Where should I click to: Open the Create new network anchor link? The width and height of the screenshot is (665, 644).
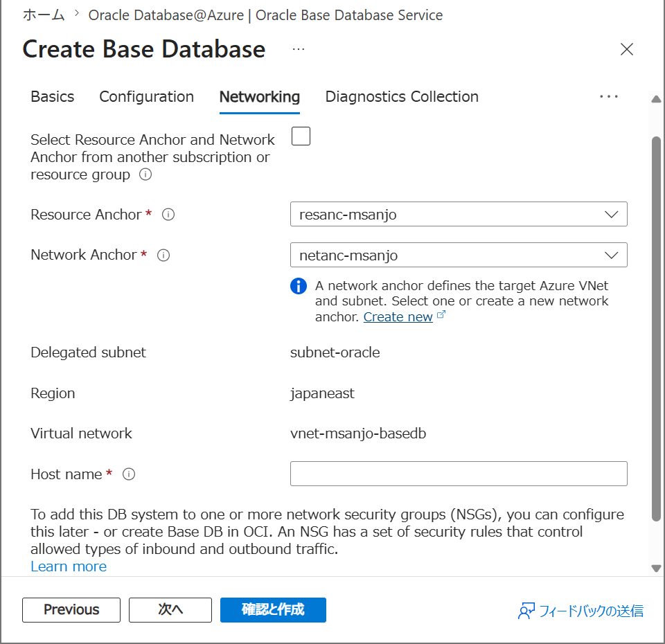[x=398, y=316]
